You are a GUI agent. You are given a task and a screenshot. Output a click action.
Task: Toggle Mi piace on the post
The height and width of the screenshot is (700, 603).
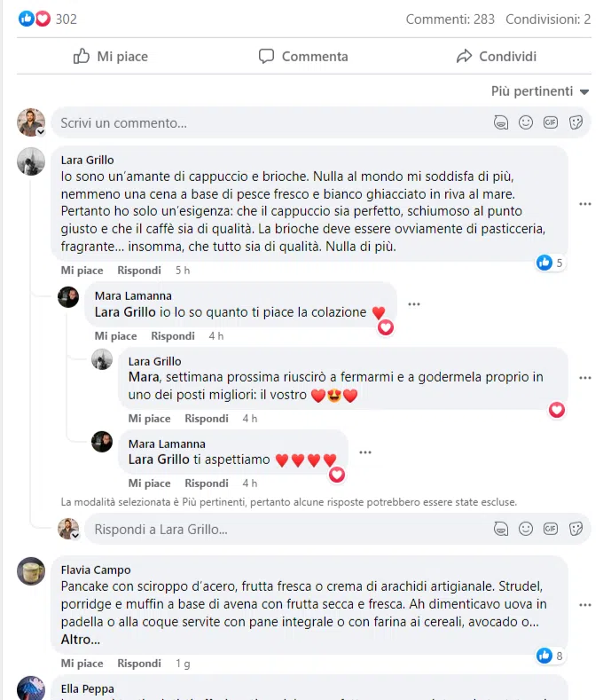tap(111, 56)
